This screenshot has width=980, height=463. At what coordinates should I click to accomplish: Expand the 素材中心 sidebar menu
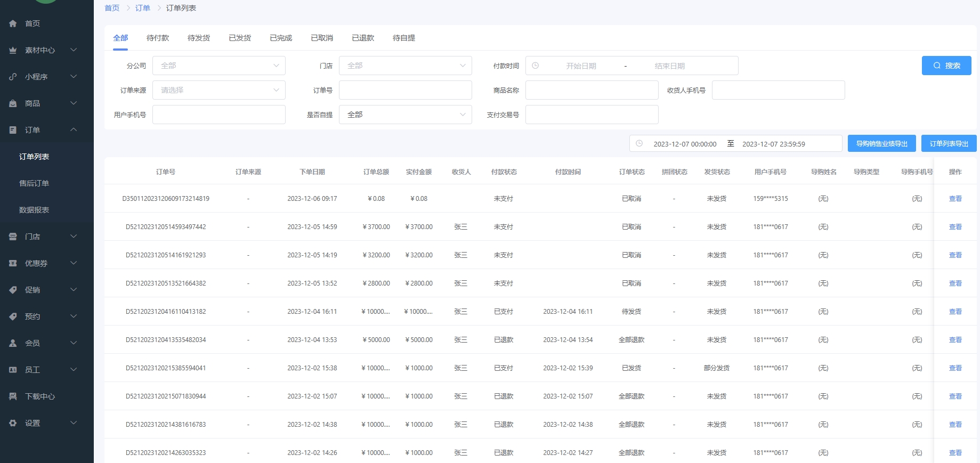click(x=74, y=50)
